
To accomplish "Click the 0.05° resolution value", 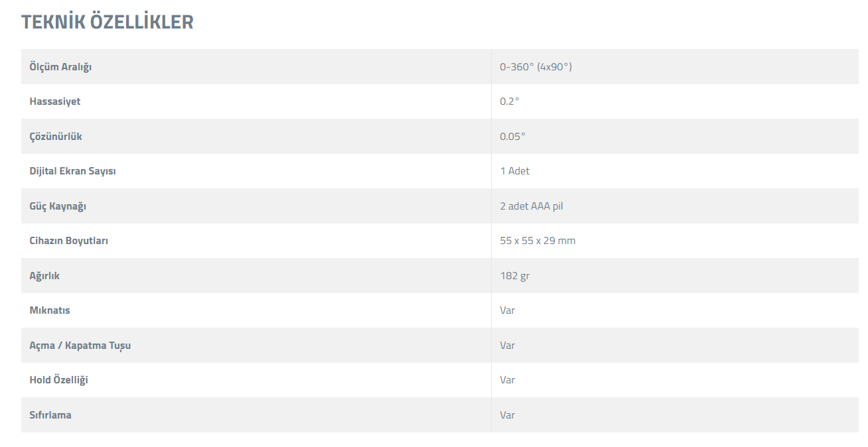I will (512, 136).
